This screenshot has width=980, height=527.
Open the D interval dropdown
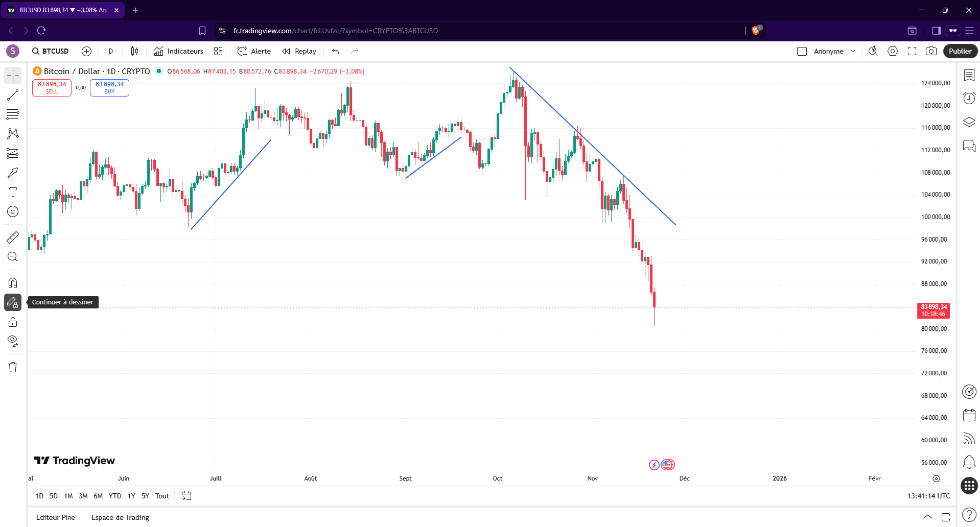[110, 51]
